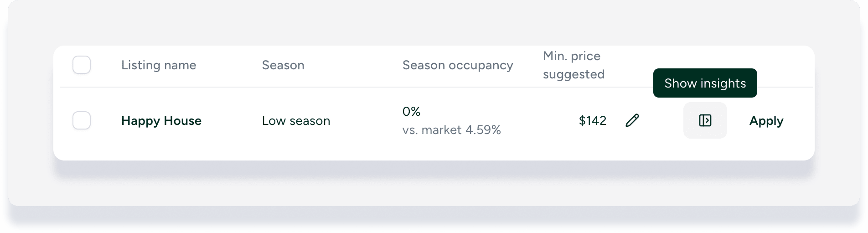
Task: Tick the select-all checkbox in the header
Action: click(82, 65)
